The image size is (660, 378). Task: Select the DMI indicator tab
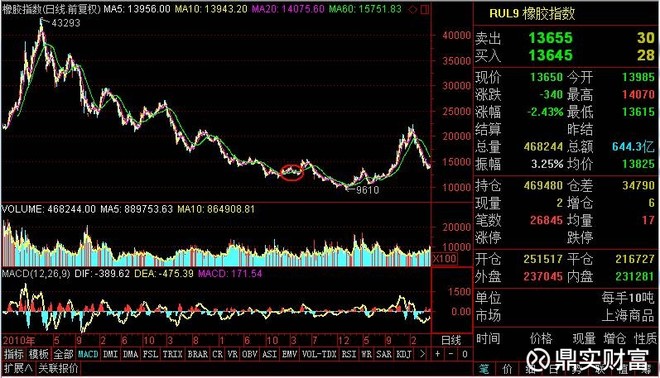coord(110,354)
